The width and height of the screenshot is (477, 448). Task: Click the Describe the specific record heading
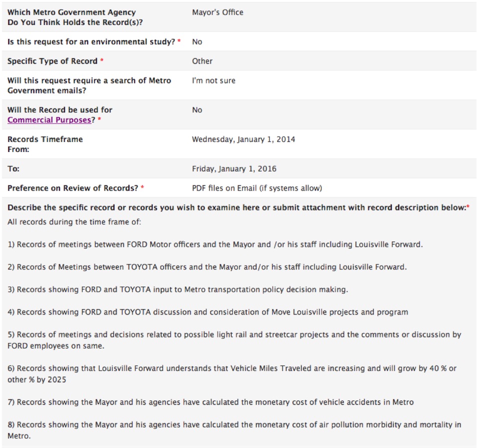[237, 207]
